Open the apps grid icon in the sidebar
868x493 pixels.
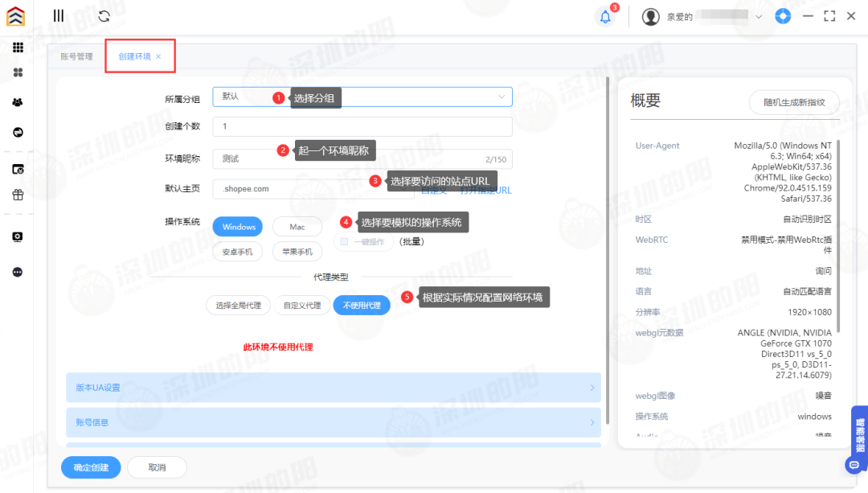(x=17, y=47)
